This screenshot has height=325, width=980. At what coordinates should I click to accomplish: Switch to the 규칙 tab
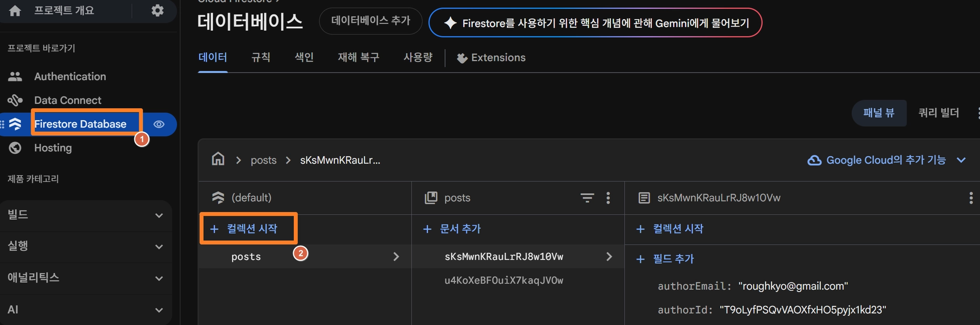tap(261, 57)
